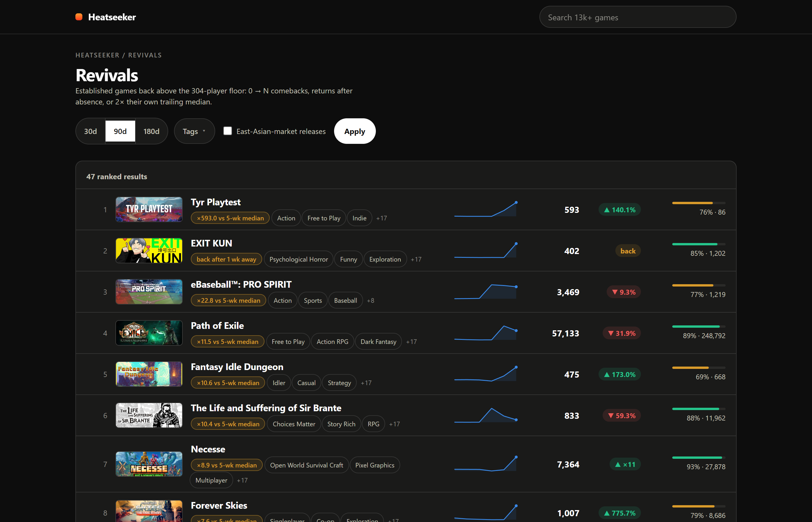Viewport: 812px width, 522px height.
Task: Open EXIT KUN thumbnail image
Action: [x=149, y=251]
